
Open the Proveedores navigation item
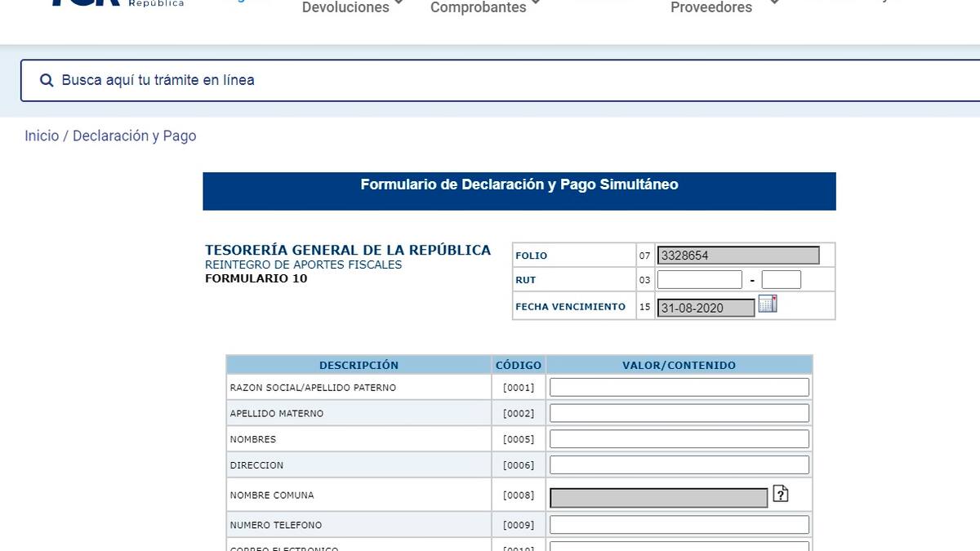click(x=711, y=7)
